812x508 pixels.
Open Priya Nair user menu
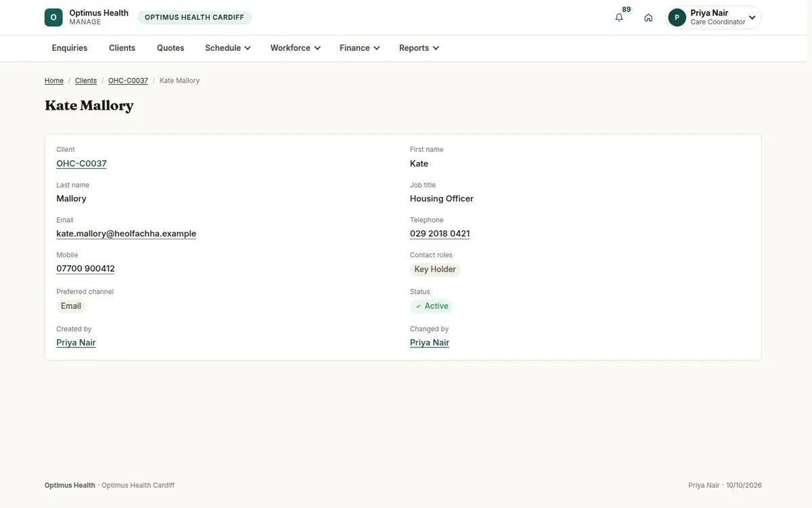(714, 18)
